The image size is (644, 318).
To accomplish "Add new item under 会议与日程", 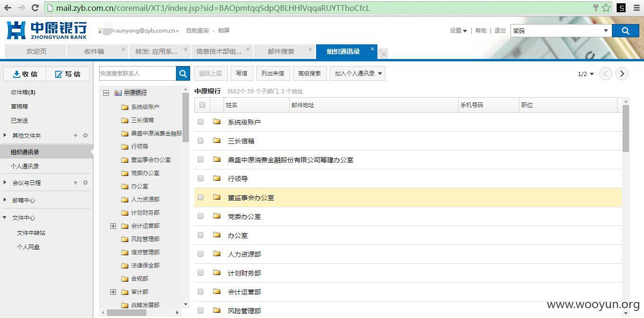I will point(75,183).
